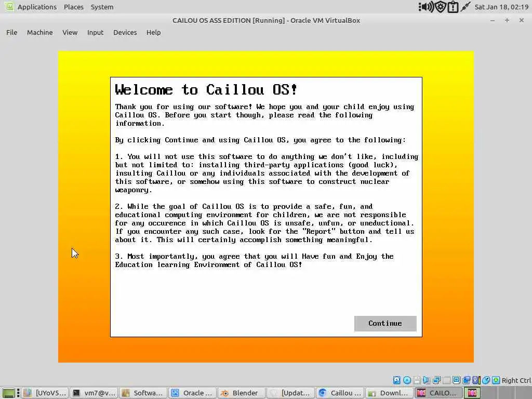This screenshot has height=399, width=532.
Task: Click the floppy disk status icon
Action: tap(417, 380)
